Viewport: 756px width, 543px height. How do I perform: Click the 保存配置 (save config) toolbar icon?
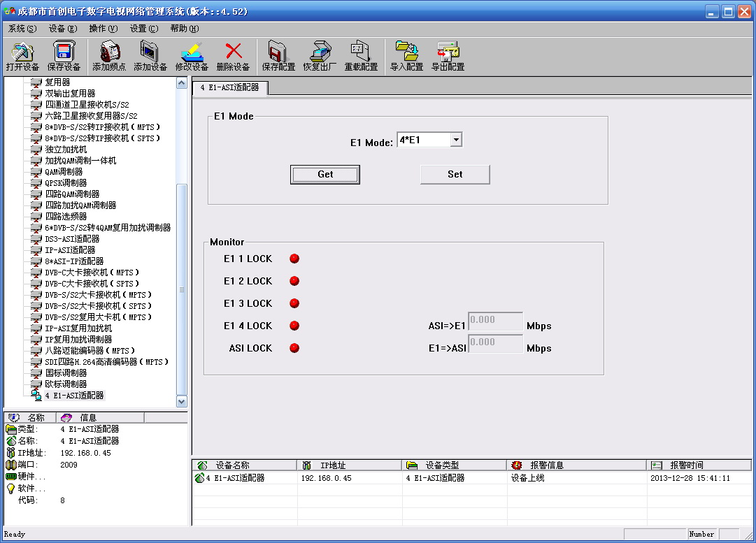coord(278,56)
